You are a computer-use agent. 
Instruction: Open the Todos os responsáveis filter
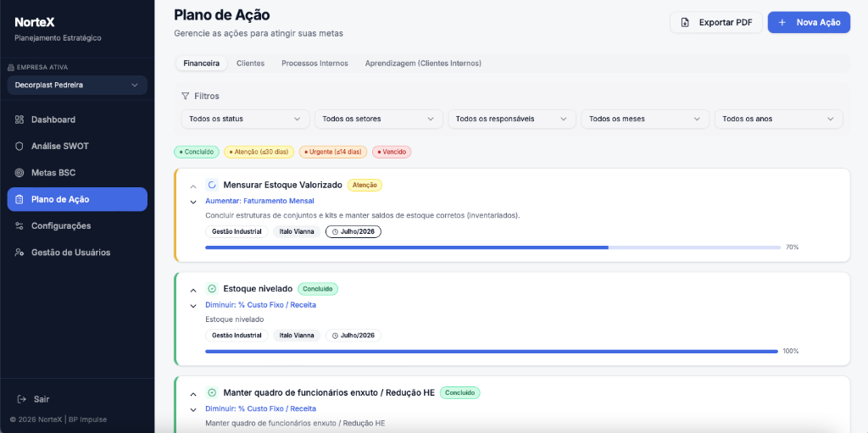512,119
